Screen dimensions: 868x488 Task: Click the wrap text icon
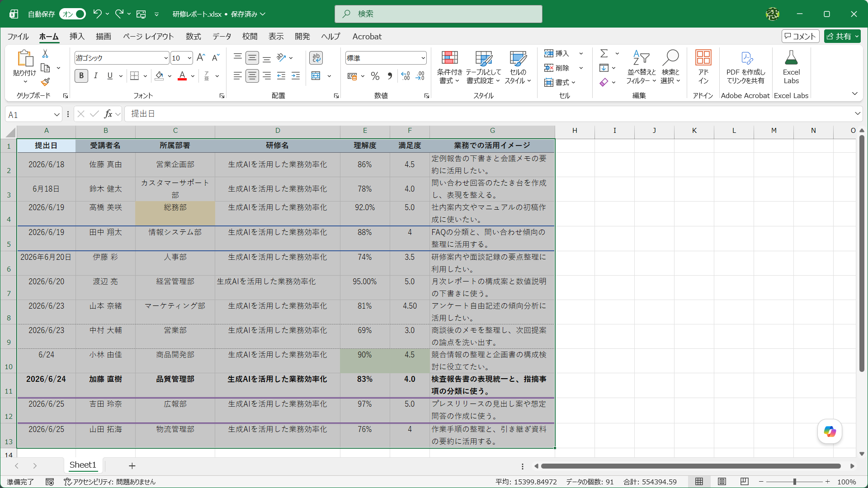tap(316, 58)
